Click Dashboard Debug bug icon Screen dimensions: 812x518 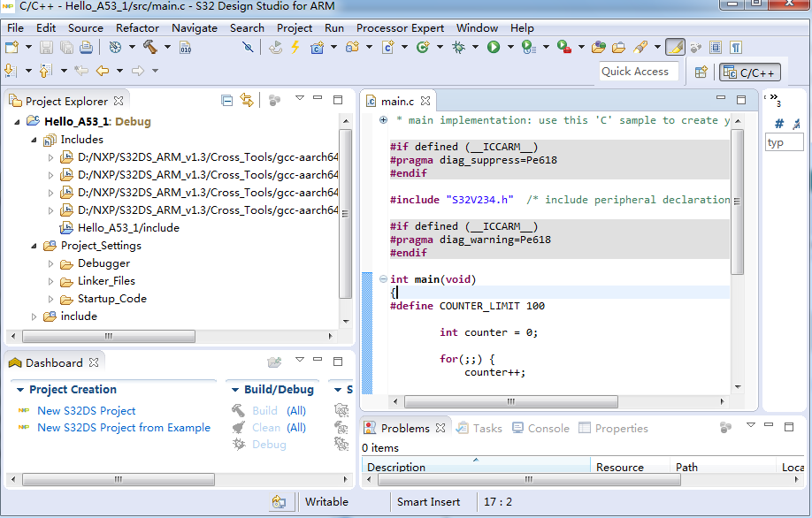(239, 445)
